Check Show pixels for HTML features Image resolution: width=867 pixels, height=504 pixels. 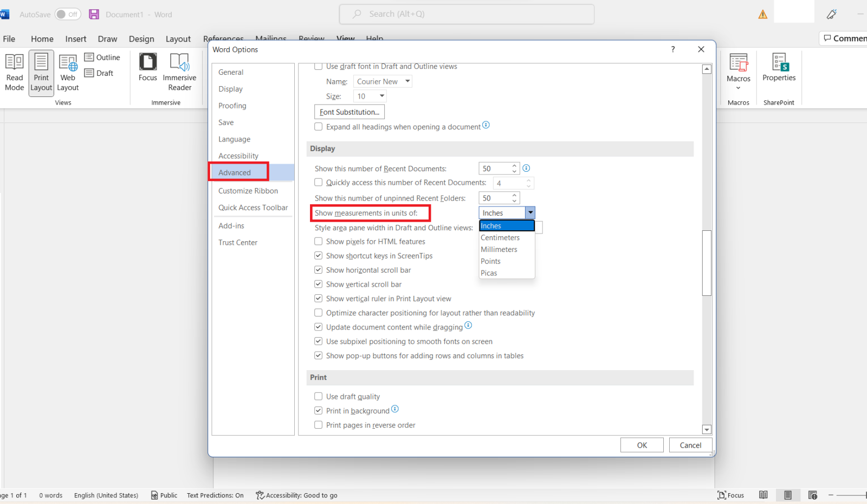point(319,242)
